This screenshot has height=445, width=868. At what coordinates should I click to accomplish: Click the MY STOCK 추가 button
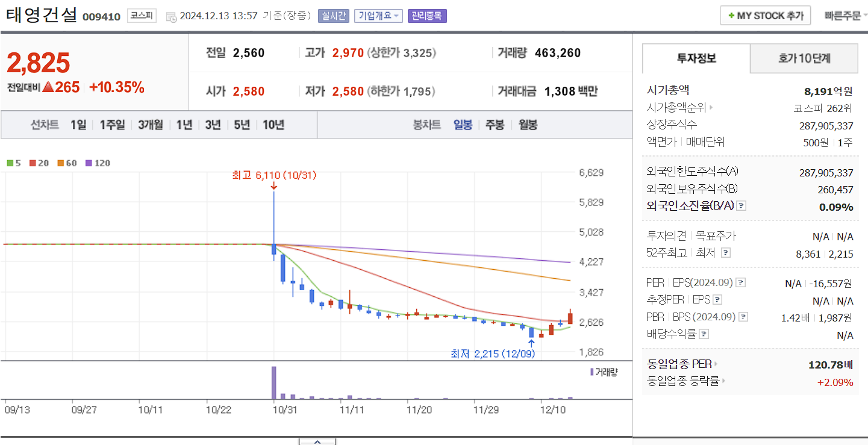765,14
